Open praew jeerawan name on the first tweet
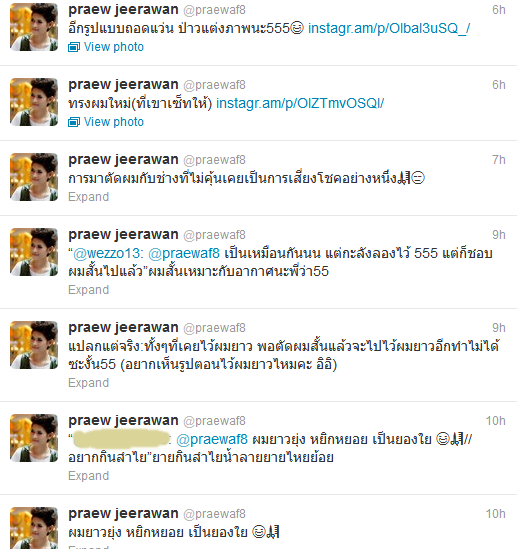Viewport: 517px width, 549px height. click(x=123, y=9)
